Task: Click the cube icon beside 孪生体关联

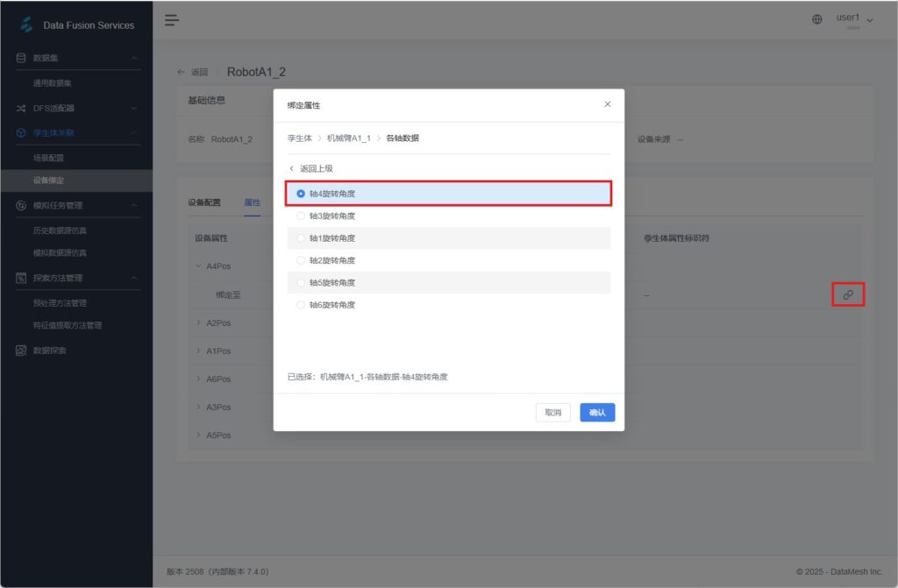Action: click(21, 133)
